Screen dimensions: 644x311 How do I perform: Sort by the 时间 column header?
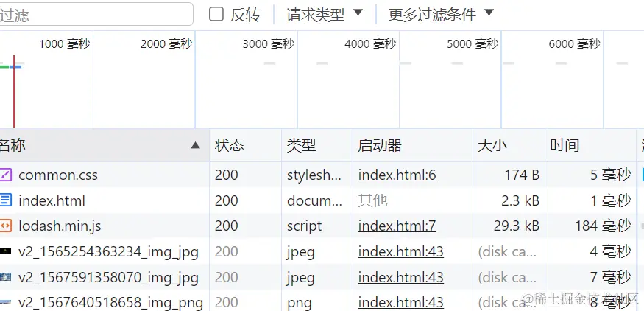tap(590, 145)
